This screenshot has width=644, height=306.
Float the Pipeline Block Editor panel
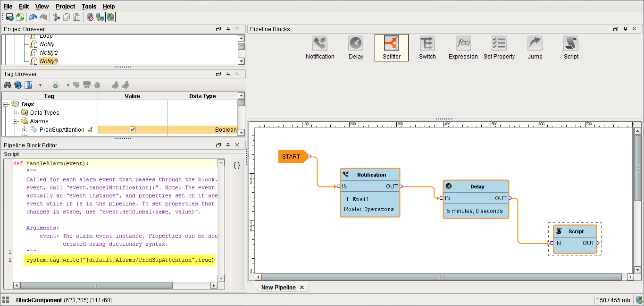tap(218, 145)
